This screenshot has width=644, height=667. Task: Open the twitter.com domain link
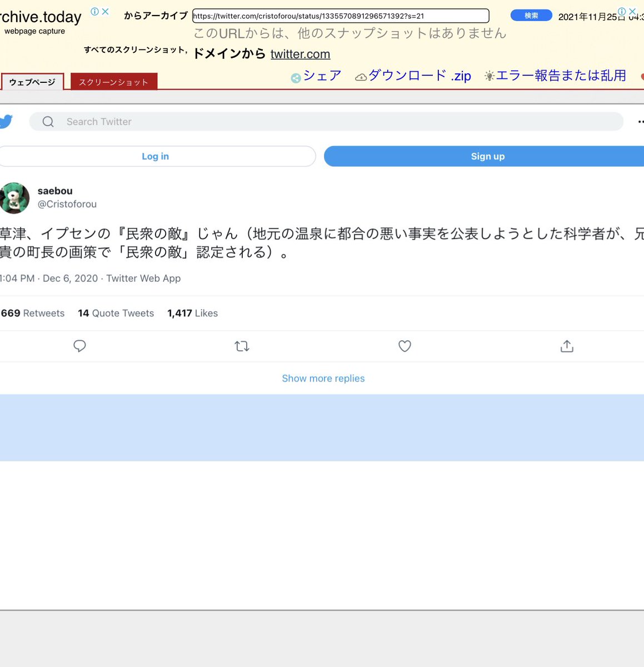(300, 54)
